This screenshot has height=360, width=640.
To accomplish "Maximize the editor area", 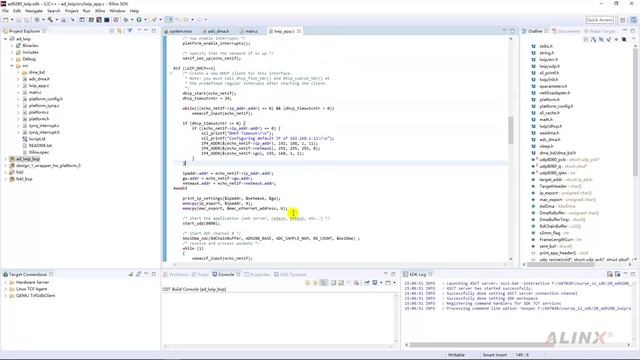I will (x=512, y=31).
